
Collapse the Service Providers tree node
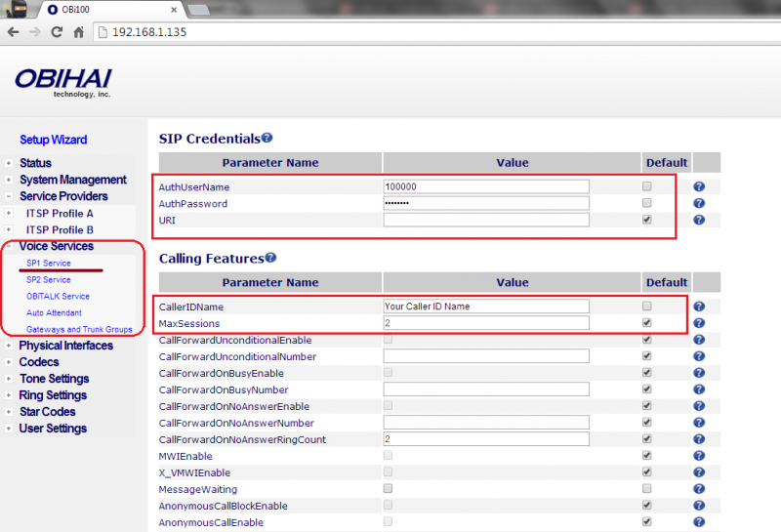tap(9, 196)
